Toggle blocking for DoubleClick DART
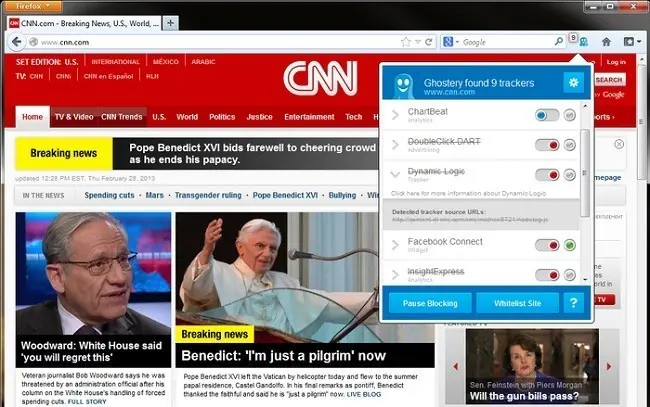This screenshot has height=407, width=650. 547,145
